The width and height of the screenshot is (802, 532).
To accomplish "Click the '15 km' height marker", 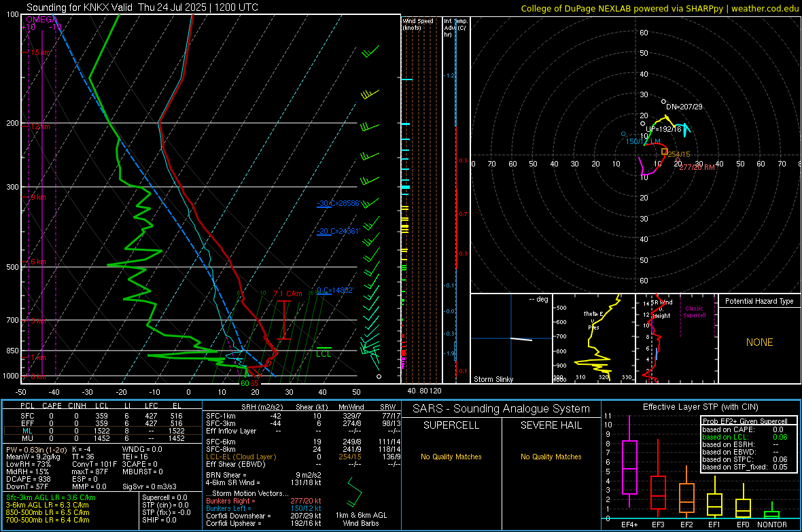I will click(41, 53).
